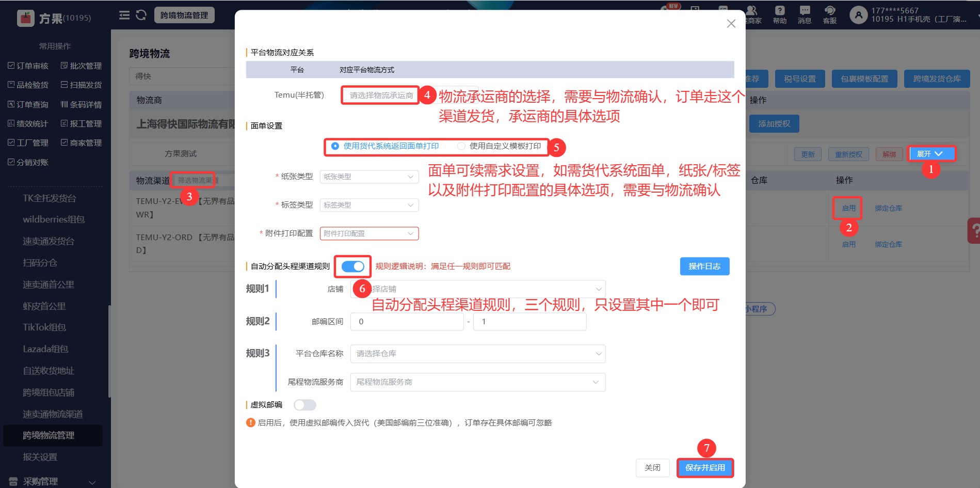This screenshot has height=488, width=980.
Task: Click the user avatar icon
Action: pos(859,15)
